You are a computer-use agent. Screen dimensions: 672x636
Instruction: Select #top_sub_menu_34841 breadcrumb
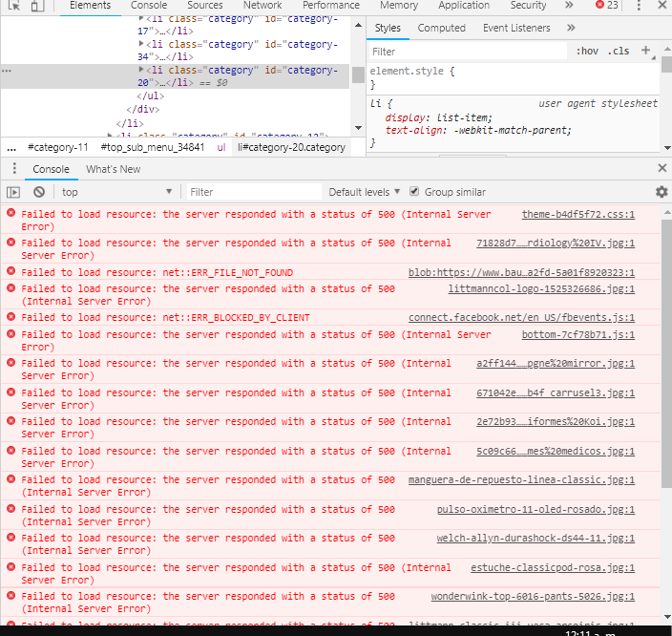click(152, 147)
